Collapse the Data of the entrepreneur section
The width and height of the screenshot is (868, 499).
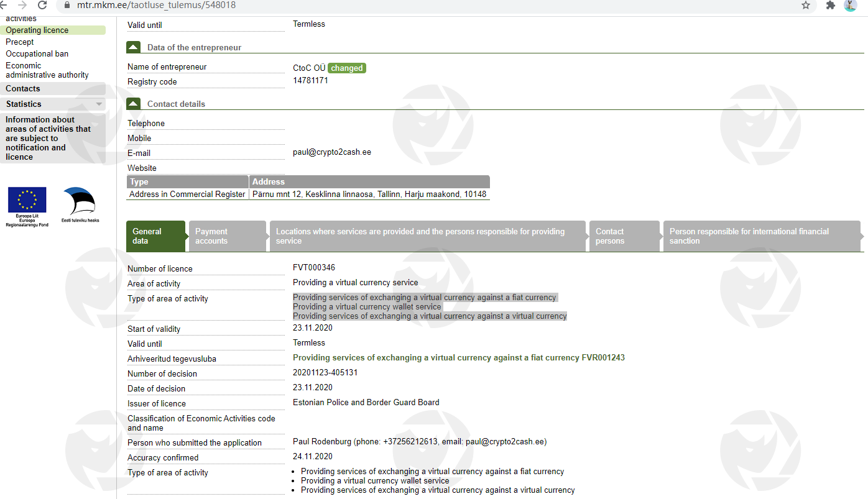pyautogui.click(x=133, y=47)
